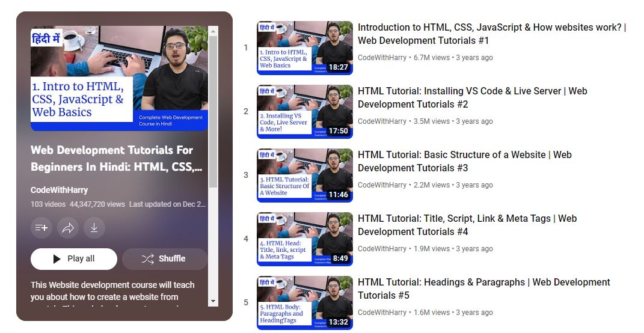This screenshot has width=644, height=333.
Task: Click scrollbar up arrow in playlist panel
Action: point(213,31)
